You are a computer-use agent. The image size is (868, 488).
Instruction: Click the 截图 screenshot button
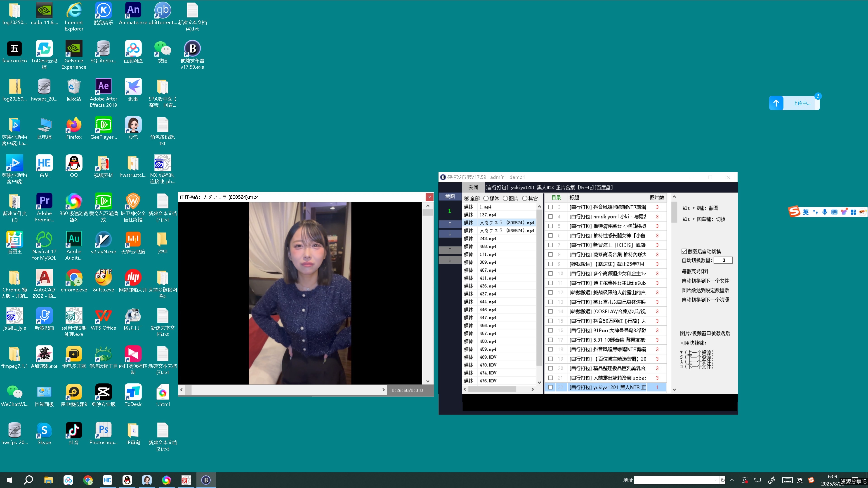[450, 196]
